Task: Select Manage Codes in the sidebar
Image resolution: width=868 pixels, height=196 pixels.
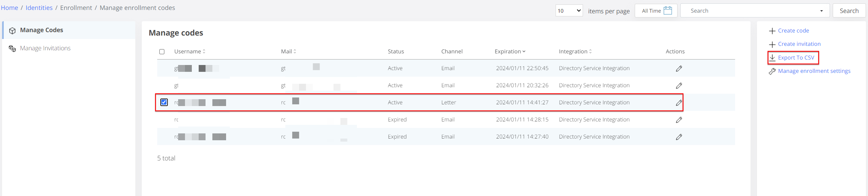Action: tap(41, 30)
